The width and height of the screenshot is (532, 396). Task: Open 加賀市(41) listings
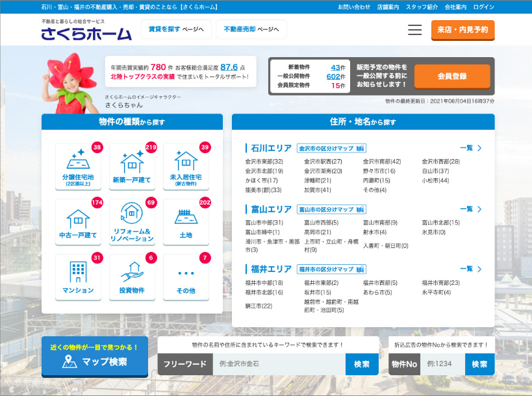point(318,190)
